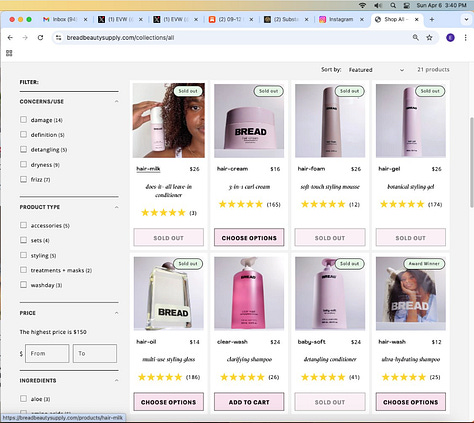Open the Sort by Featured dropdown

coord(376,70)
